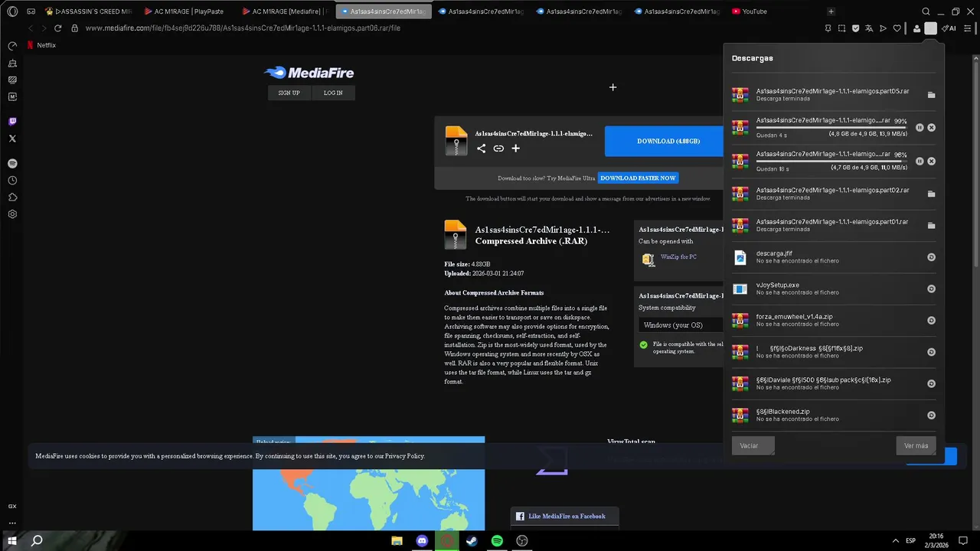
Task: Open Spotify player in the sidebar
Action: tap(12, 164)
